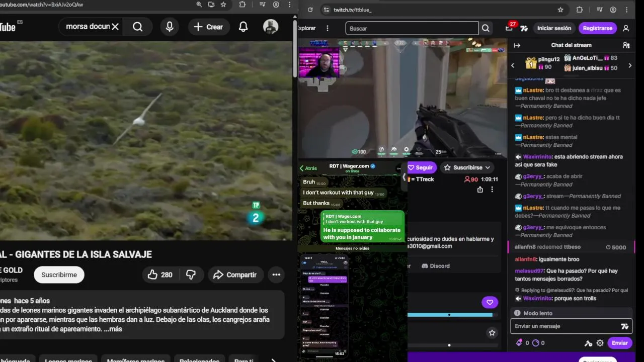Click the Crear button on YouTube
644x362 pixels.
coord(208,27)
